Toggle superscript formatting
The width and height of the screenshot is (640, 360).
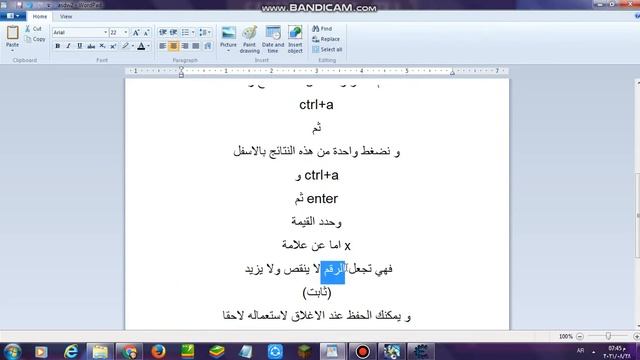click(113, 46)
